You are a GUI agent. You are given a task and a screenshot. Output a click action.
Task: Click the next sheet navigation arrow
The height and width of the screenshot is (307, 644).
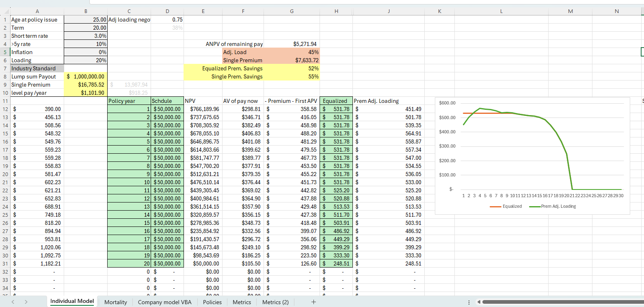26,302
